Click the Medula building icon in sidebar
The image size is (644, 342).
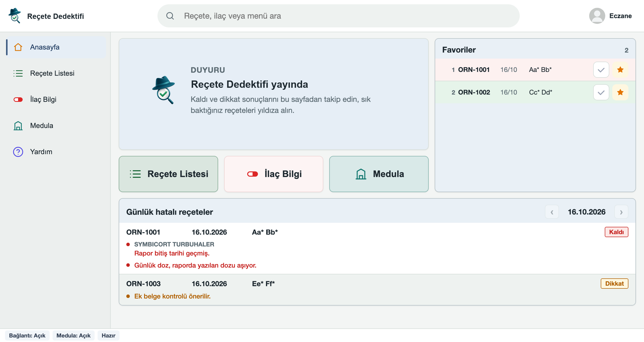[18, 125]
